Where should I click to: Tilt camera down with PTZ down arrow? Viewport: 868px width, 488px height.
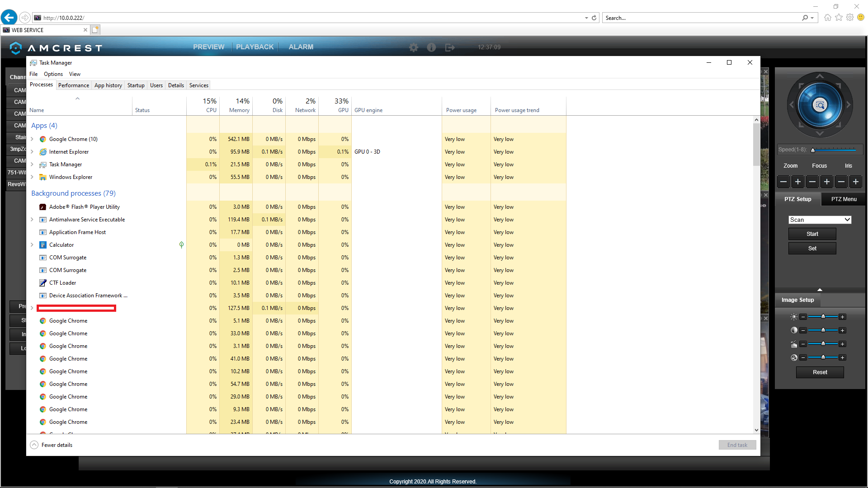coord(820,133)
